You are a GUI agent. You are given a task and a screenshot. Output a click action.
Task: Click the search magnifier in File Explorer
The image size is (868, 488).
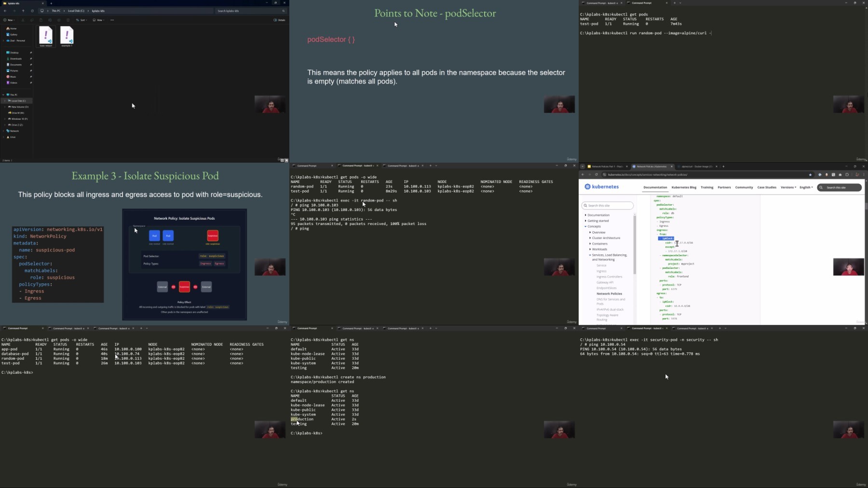[x=284, y=11]
